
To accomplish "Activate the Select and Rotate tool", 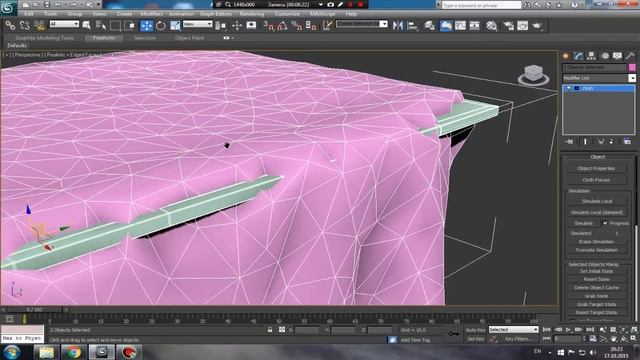I will coord(161,26).
